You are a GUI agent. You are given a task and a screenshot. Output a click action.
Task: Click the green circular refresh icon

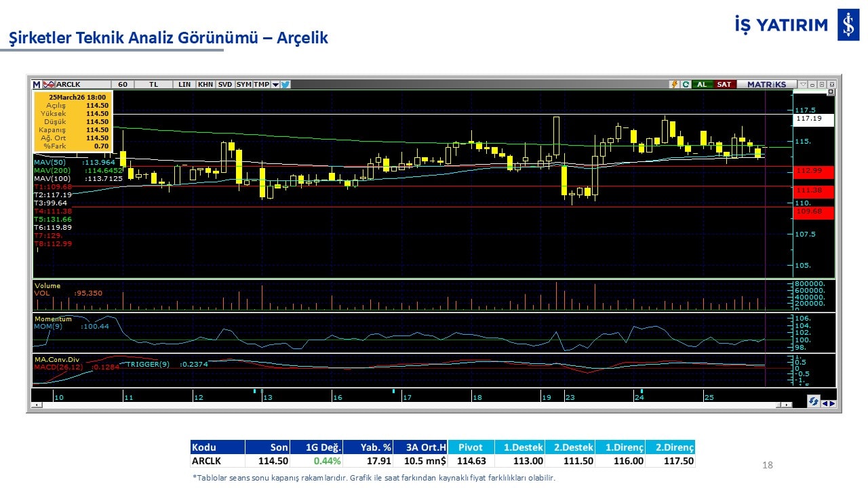pos(686,85)
